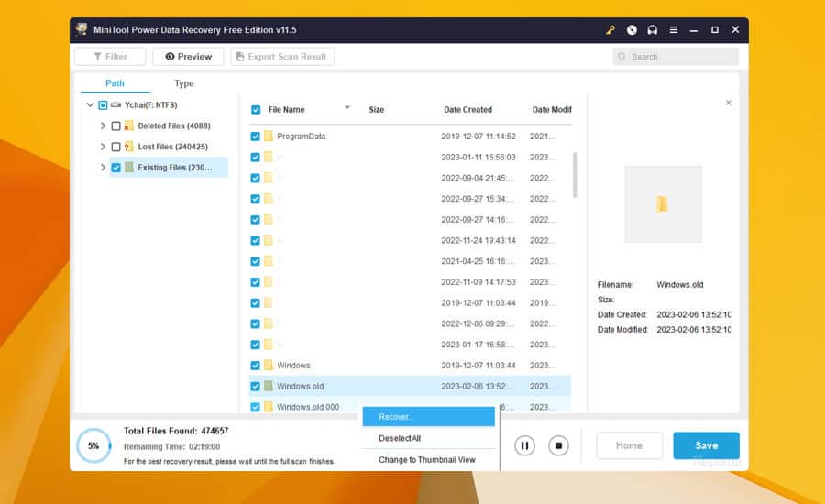The width and height of the screenshot is (825, 504).
Task: Sort by Date Created column header
Action: point(467,109)
